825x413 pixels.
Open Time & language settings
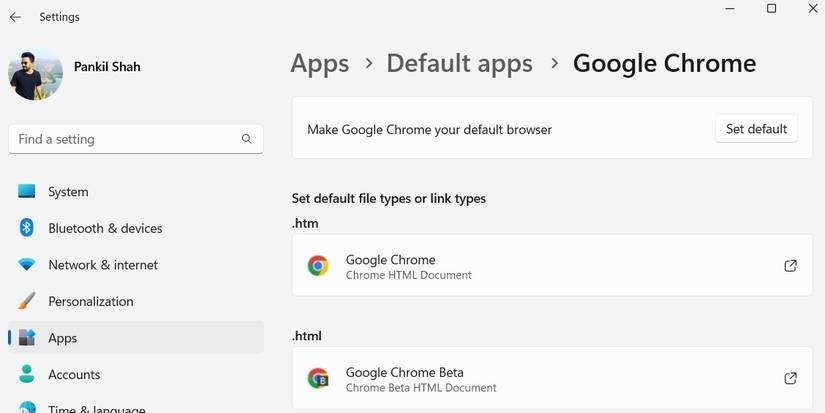[96, 408]
